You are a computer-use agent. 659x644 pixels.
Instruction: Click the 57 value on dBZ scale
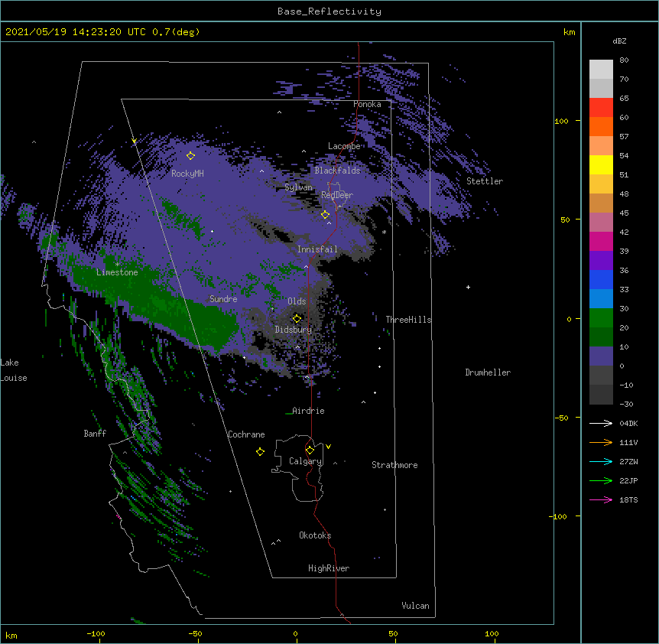coord(624,137)
